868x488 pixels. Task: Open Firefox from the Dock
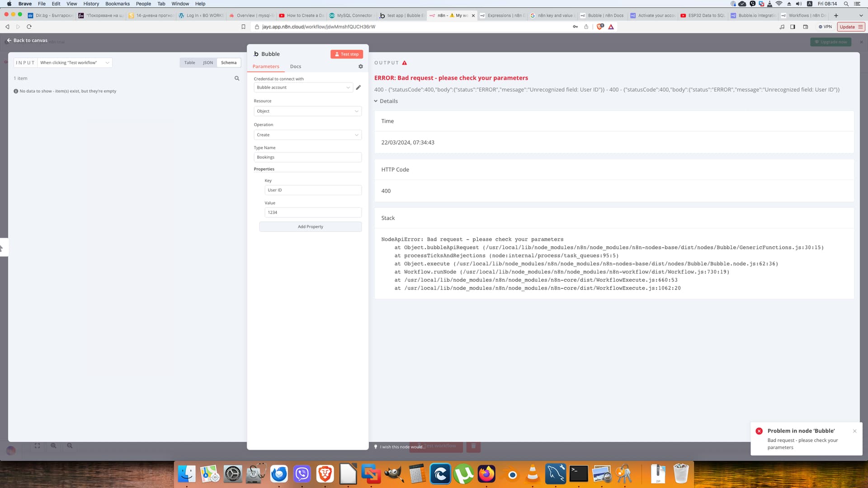coord(486,474)
